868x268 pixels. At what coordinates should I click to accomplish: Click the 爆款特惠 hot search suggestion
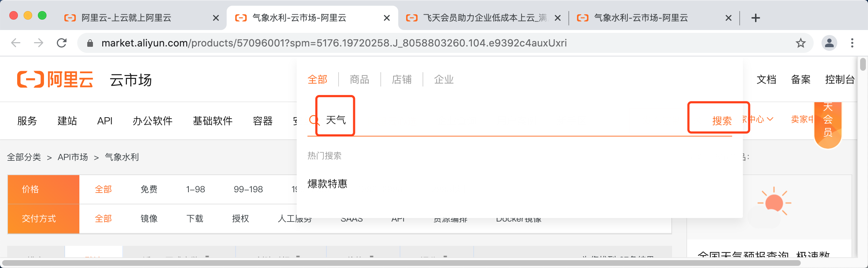pos(327,184)
